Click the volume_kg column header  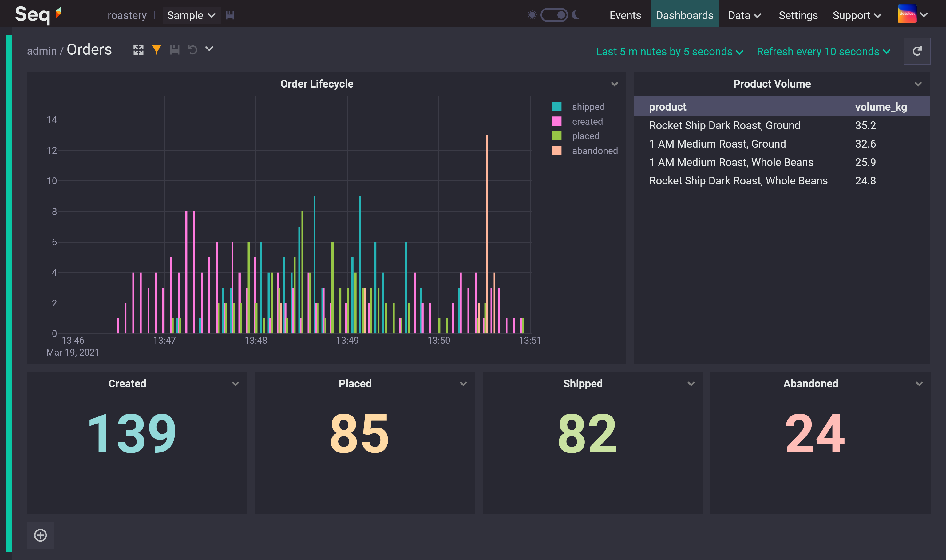tap(881, 107)
